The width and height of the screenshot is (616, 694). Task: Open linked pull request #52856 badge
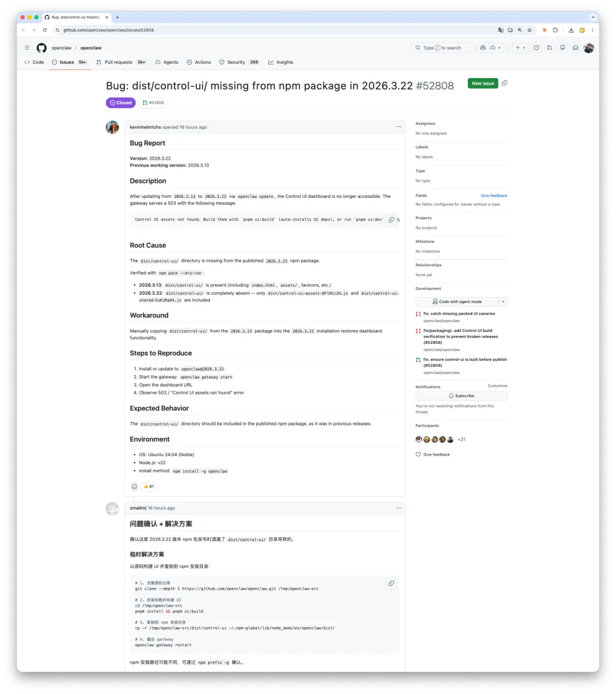tap(153, 103)
